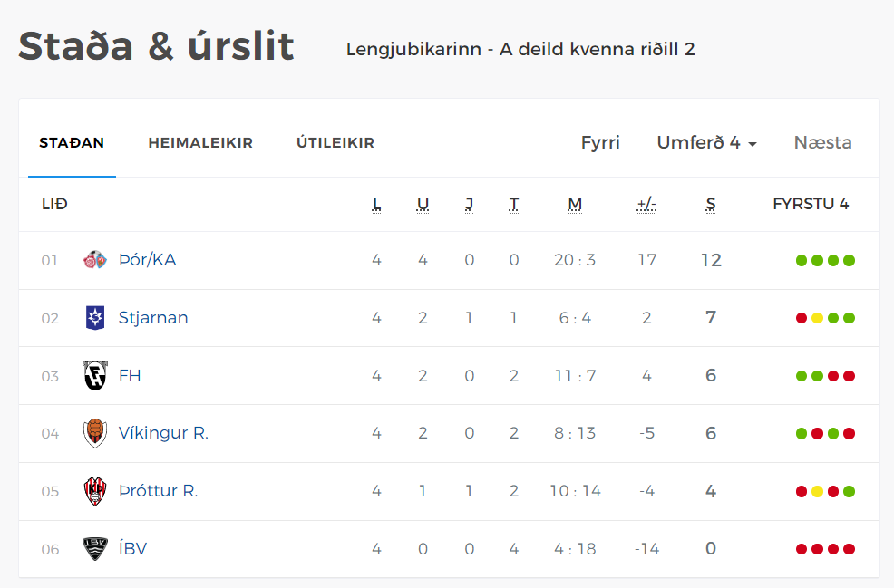This screenshot has width=894, height=588.
Task: Open the Víkingur R. team link
Action: pyautogui.click(x=163, y=433)
